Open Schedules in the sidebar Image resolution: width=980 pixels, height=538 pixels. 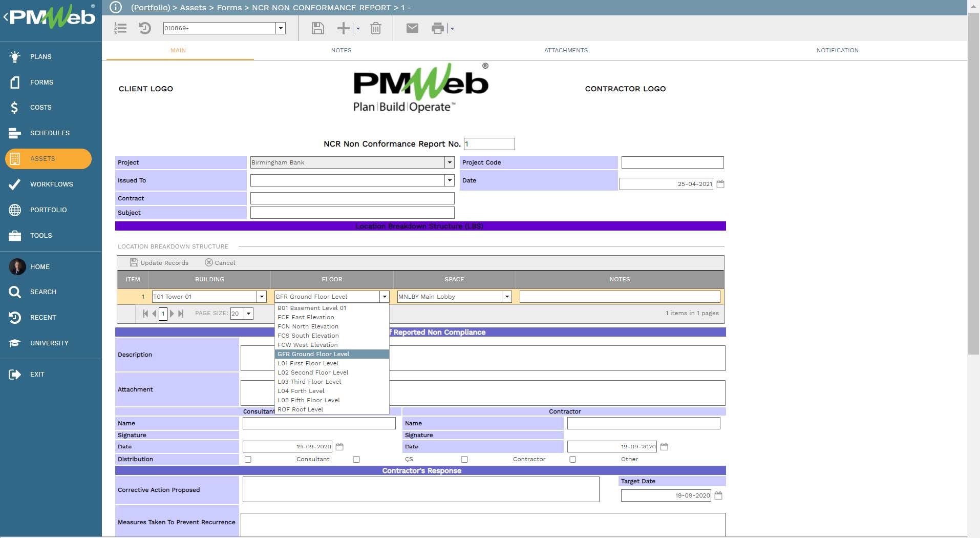point(51,133)
